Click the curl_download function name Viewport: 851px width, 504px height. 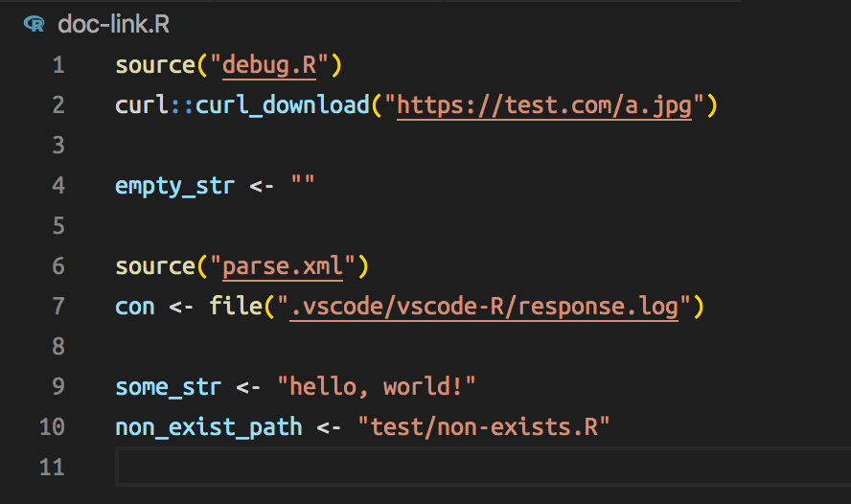pyautogui.click(x=283, y=105)
